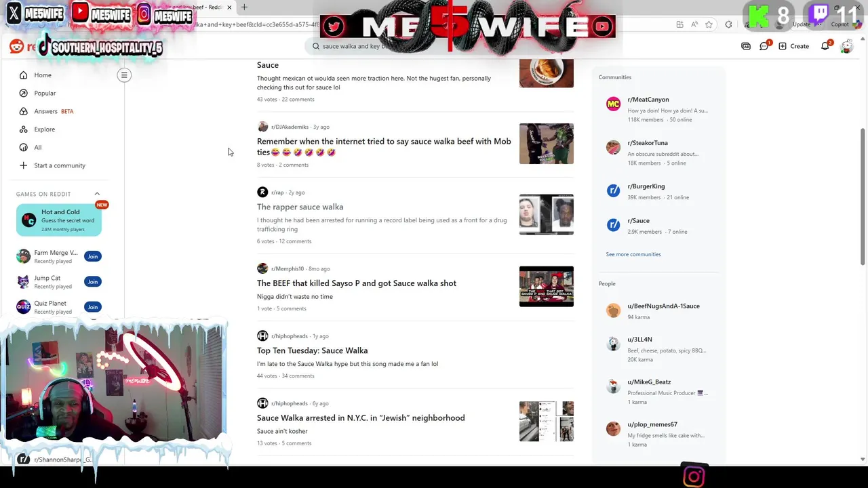Open r/SteakorTuna community

(648, 143)
